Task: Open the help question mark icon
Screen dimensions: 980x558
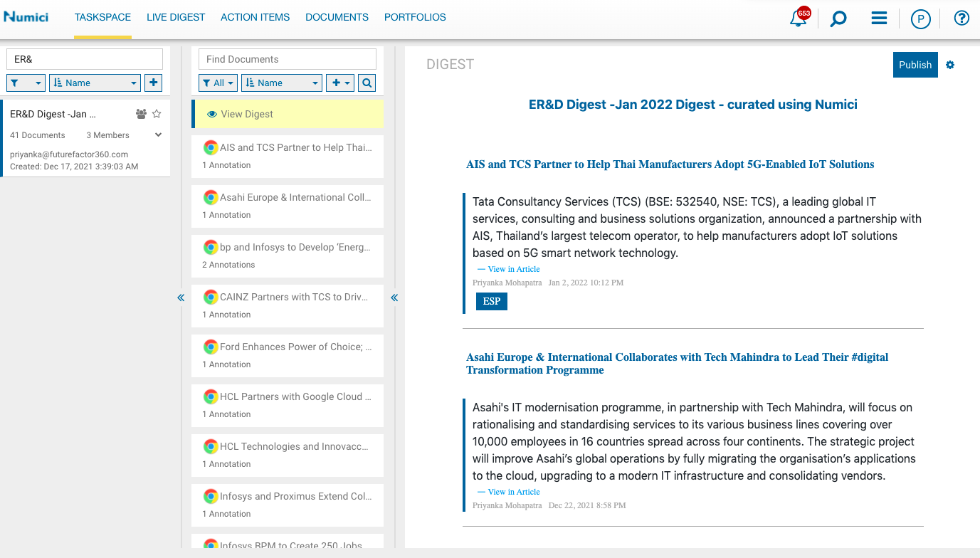Action: point(961,18)
